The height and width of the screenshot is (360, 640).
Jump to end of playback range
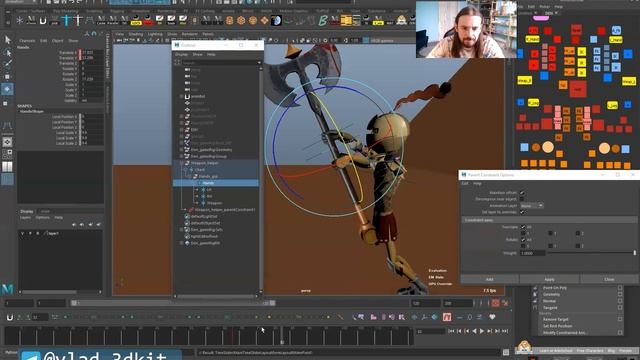(505, 331)
